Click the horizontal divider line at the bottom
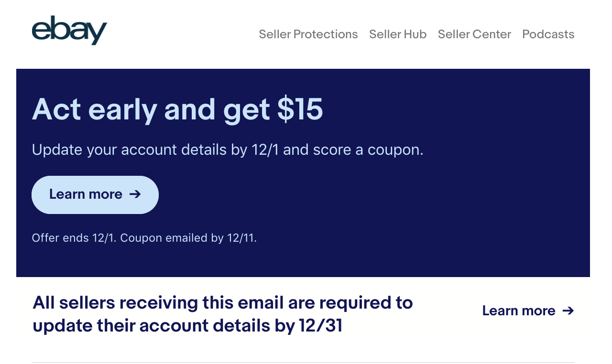Viewport: 612px width, 364px height. click(303, 363)
